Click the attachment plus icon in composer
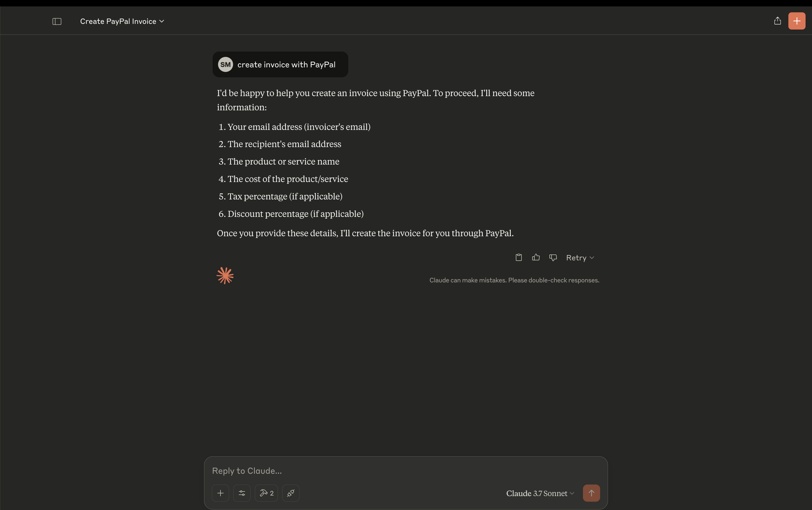812x510 pixels. tap(220, 493)
